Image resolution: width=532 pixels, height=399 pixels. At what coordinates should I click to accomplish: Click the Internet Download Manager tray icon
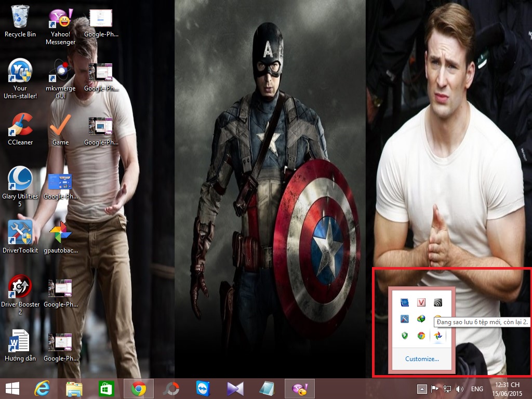[421, 319]
